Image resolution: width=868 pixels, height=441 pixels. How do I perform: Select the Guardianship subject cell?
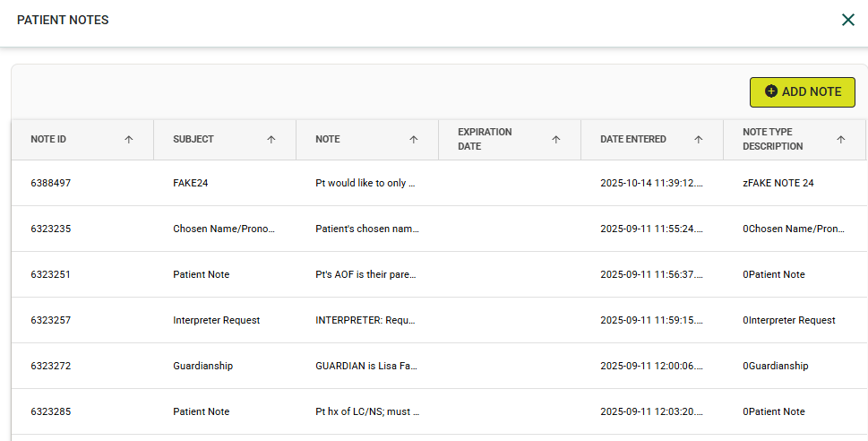pos(202,366)
